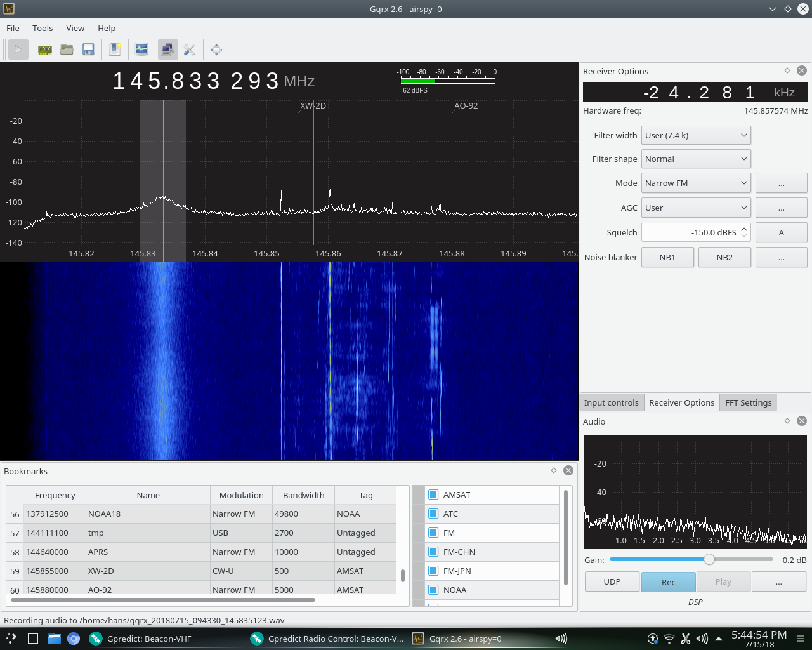The height and width of the screenshot is (650, 812).
Task: Click the audio Gain slider handle
Action: (709, 559)
